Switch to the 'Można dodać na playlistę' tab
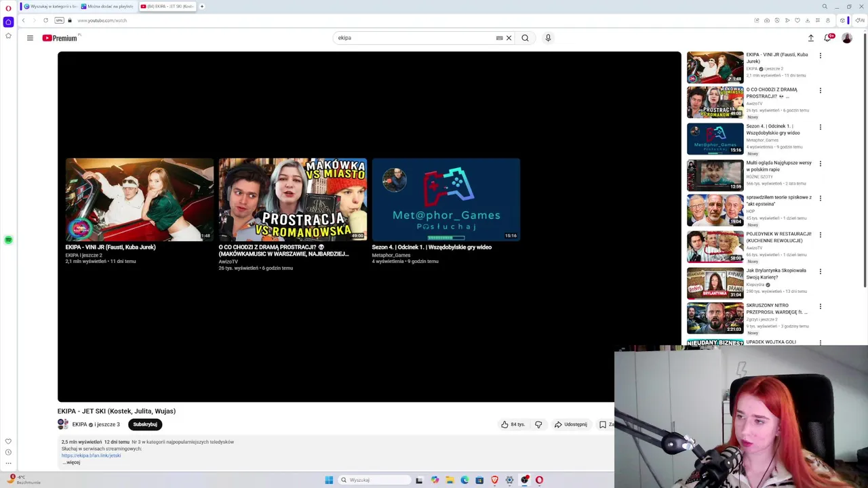 [x=107, y=6]
